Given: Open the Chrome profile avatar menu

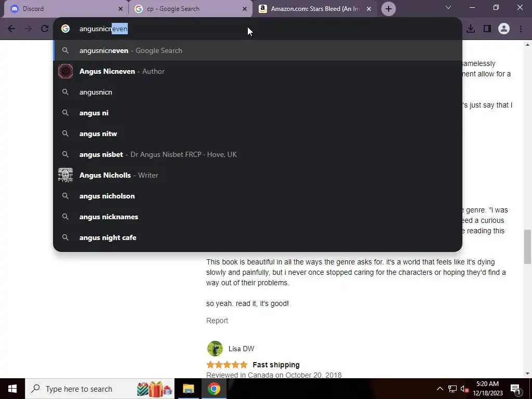Looking at the screenshot, I should [504, 29].
